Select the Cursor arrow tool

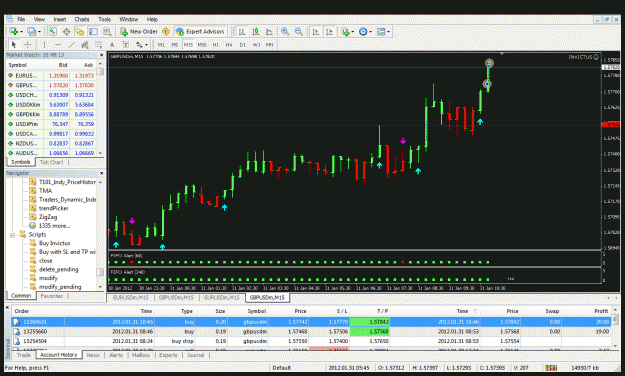[14, 45]
